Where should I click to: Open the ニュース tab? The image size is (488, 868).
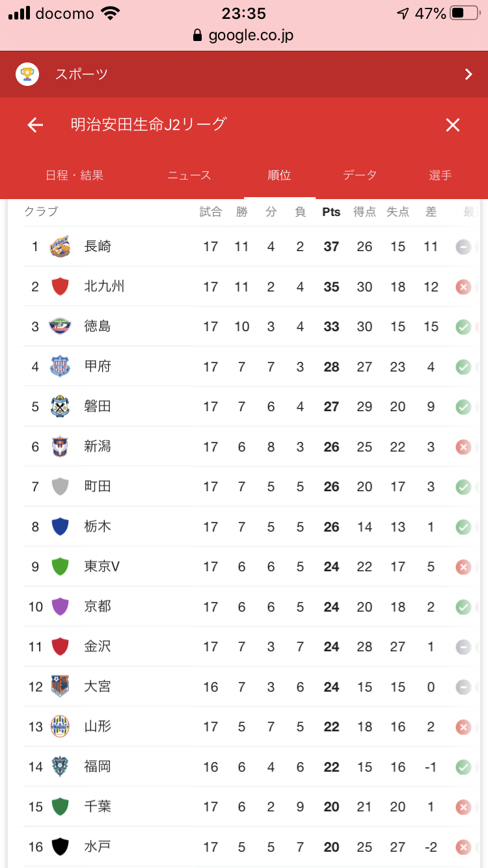189,175
